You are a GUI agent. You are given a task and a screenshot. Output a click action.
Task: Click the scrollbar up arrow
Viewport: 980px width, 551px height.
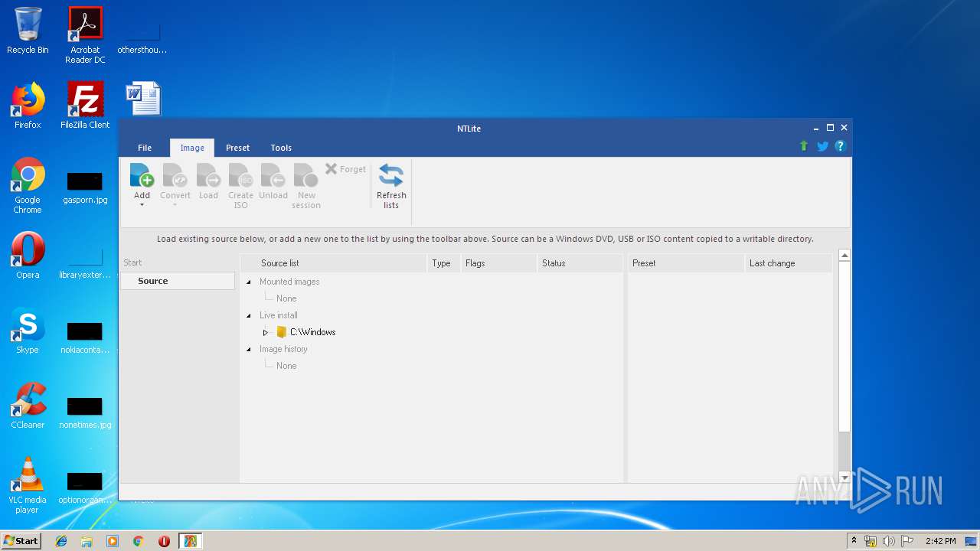point(844,256)
